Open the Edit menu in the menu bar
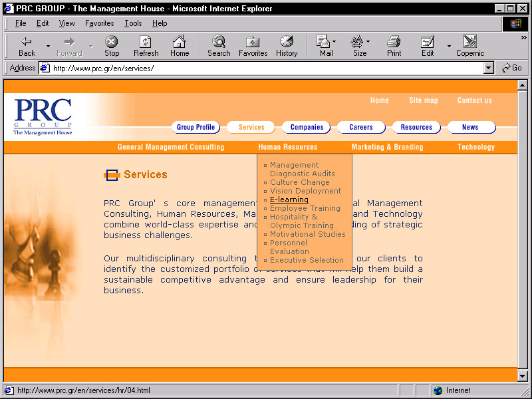Viewport: 532px width, 399px height. point(43,23)
